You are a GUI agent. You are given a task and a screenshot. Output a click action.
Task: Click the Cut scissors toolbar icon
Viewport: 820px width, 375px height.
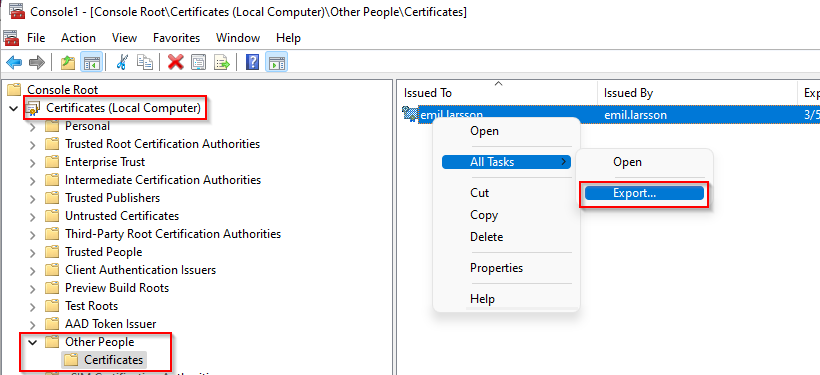click(x=122, y=63)
